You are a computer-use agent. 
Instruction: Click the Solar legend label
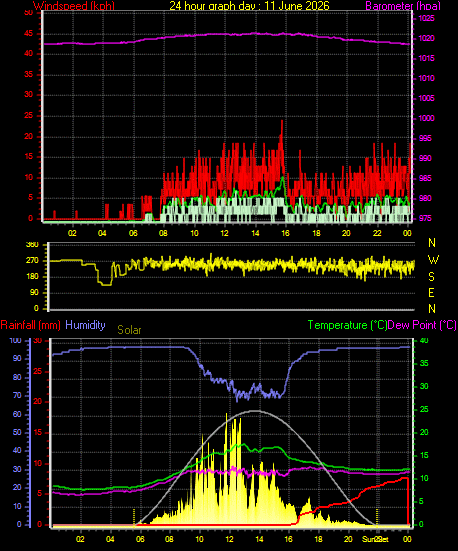tap(129, 330)
